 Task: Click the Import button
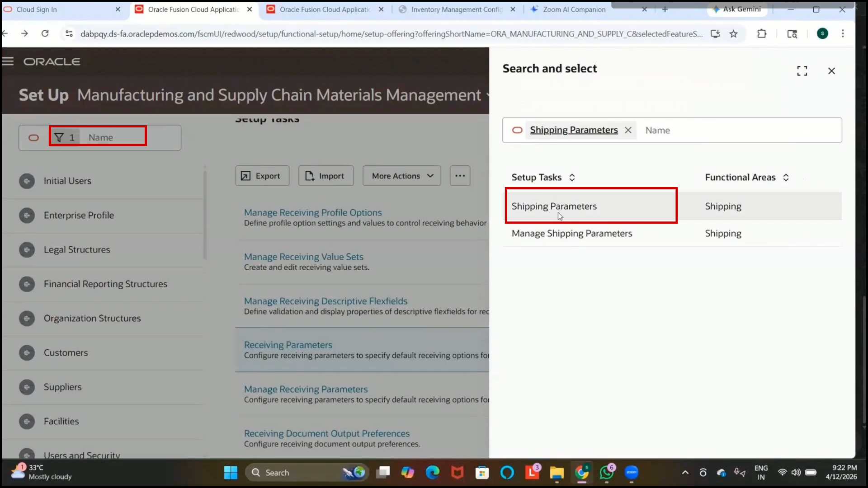click(x=326, y=176)
